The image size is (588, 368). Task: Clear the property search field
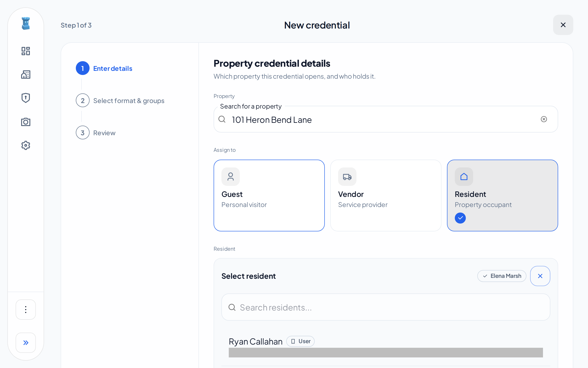tap(544, 119)
